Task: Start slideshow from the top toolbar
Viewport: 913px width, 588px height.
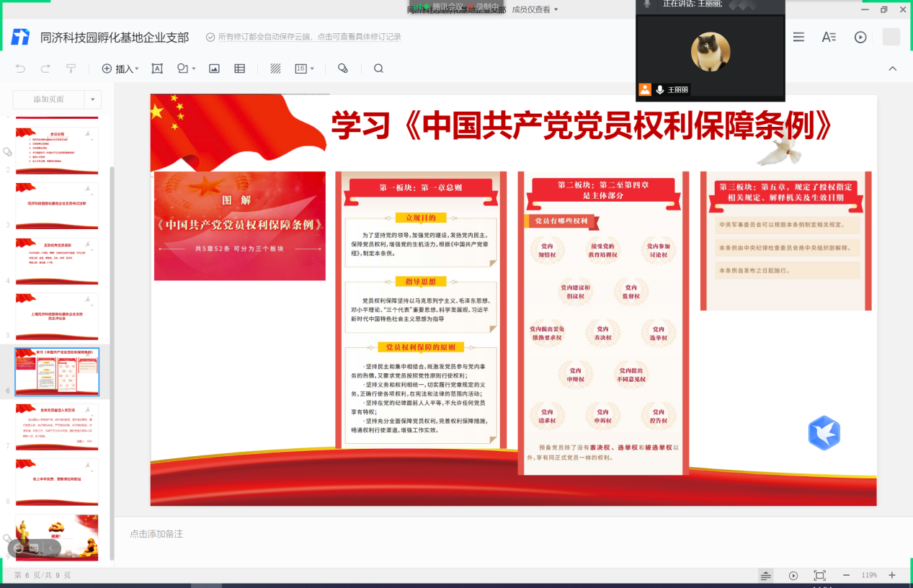Action: [x=860, y=37]
